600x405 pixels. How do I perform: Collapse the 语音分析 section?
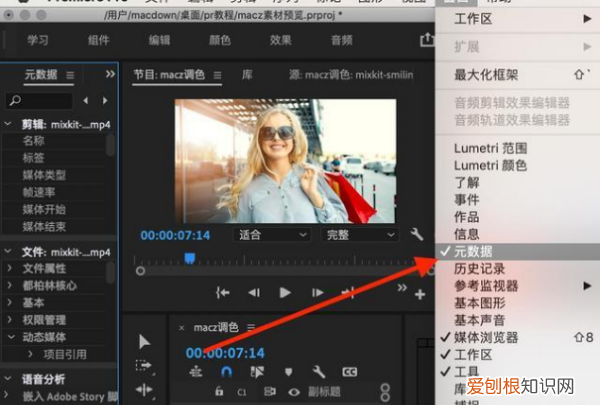click(x=8, y=379)
